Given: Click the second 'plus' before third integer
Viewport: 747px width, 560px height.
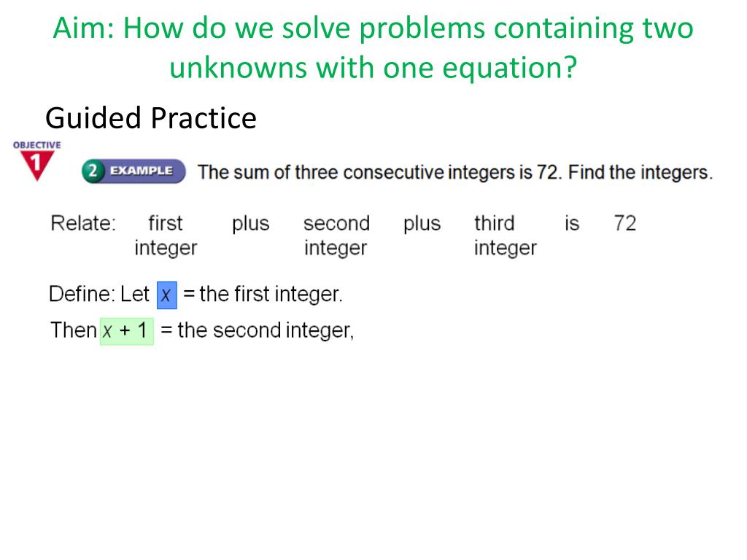Looking at the screenshot, I should pos(422,225).
